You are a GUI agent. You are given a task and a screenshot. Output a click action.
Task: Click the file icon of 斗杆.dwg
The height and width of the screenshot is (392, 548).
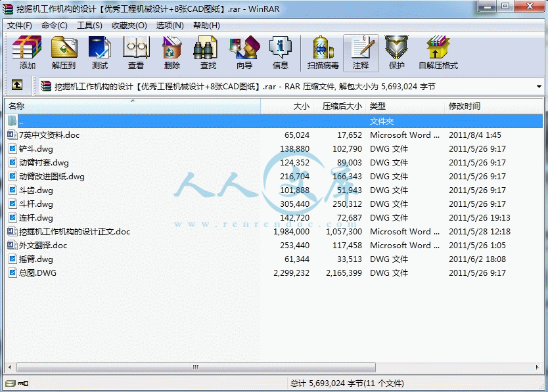tap(12, 204)
